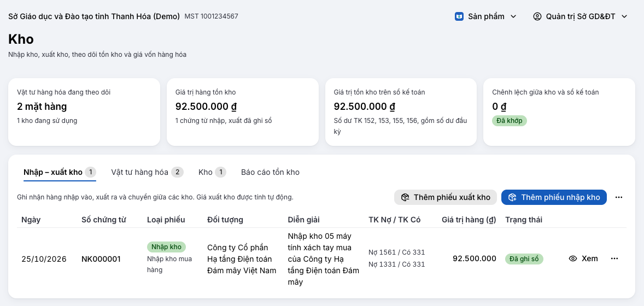Image resolution: width=644 pixels, height=306 pixels.
Task: Click Xem to view voucher NK000001
Action: (583, 258)
